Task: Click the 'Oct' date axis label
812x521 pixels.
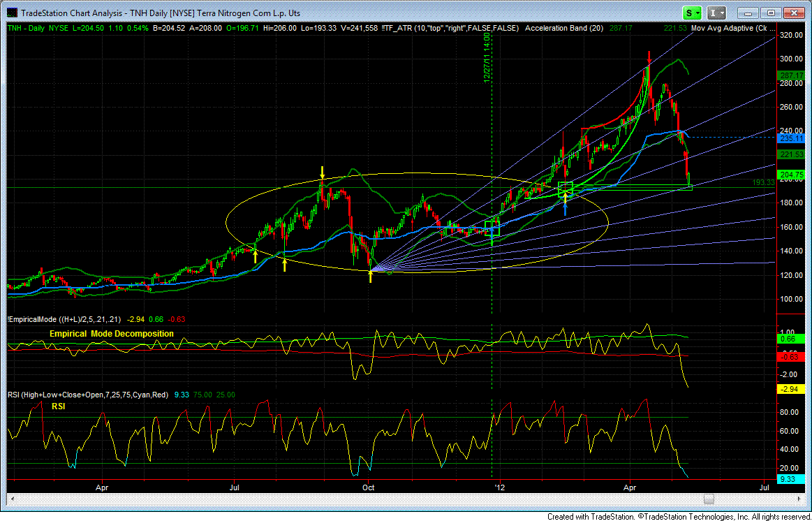Action: pyautogui.click(x=369, y=487)
